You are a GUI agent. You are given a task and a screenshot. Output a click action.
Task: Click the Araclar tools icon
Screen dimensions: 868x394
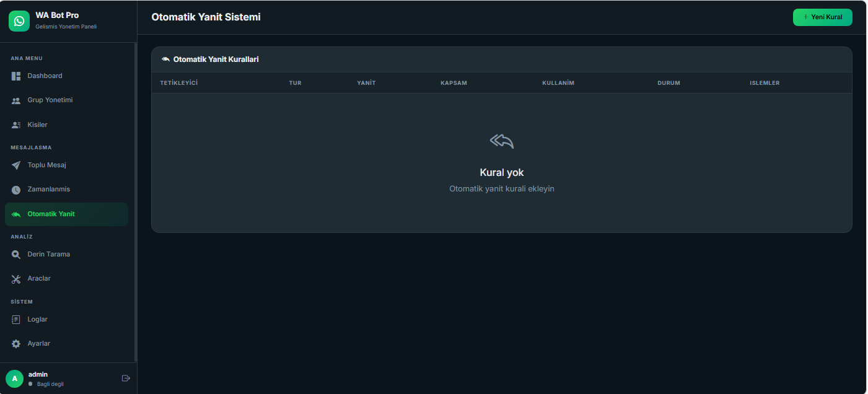(16, 279)
